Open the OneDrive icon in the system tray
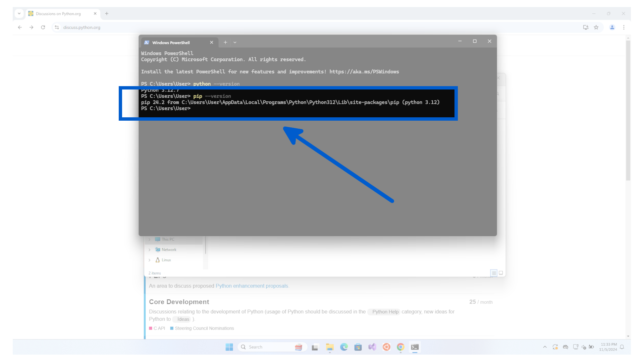Viewport: 644px width, 362px height. 566,347
